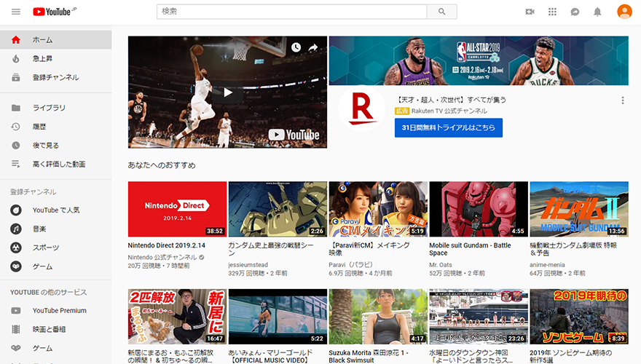Click the sports soccer ball icon
641x364 pixels.
coord(16,248)
